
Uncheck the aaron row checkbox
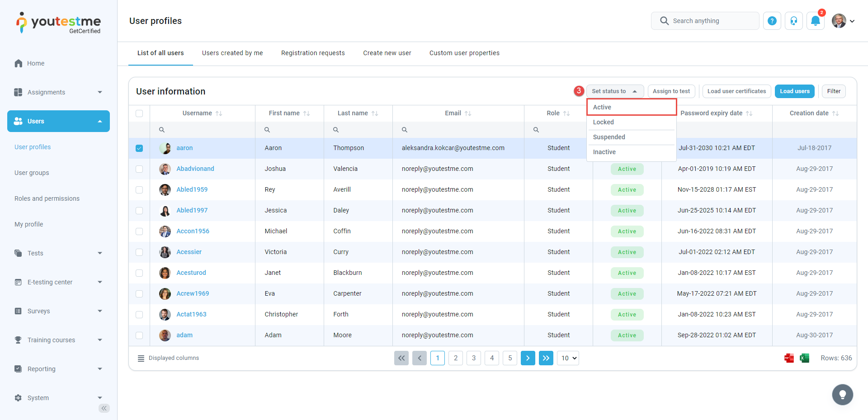click(x=139, y=148)
